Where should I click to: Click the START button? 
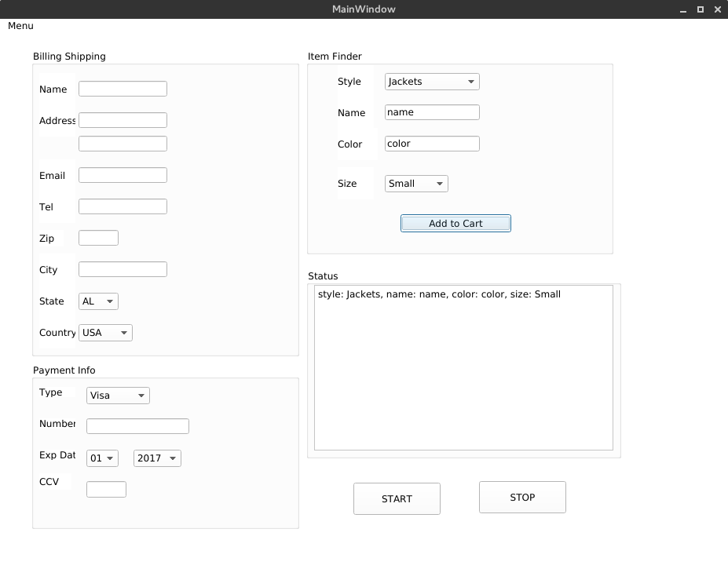397,498
